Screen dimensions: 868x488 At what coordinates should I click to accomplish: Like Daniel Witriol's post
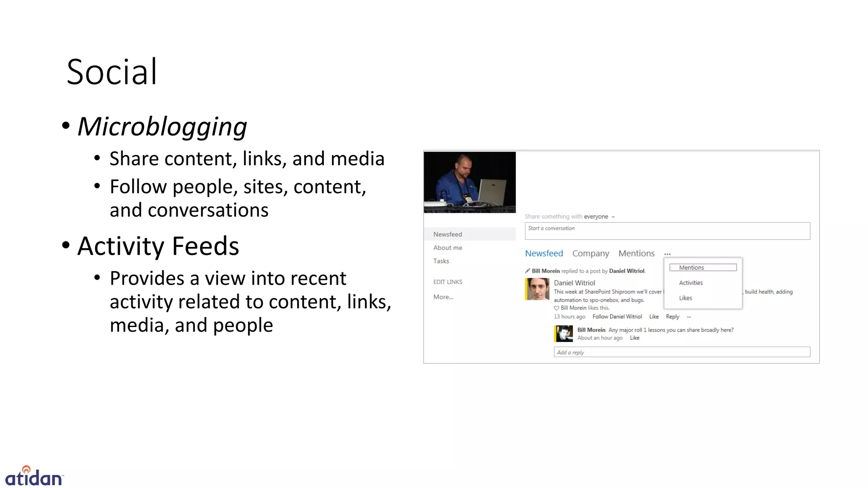point(654,316)
